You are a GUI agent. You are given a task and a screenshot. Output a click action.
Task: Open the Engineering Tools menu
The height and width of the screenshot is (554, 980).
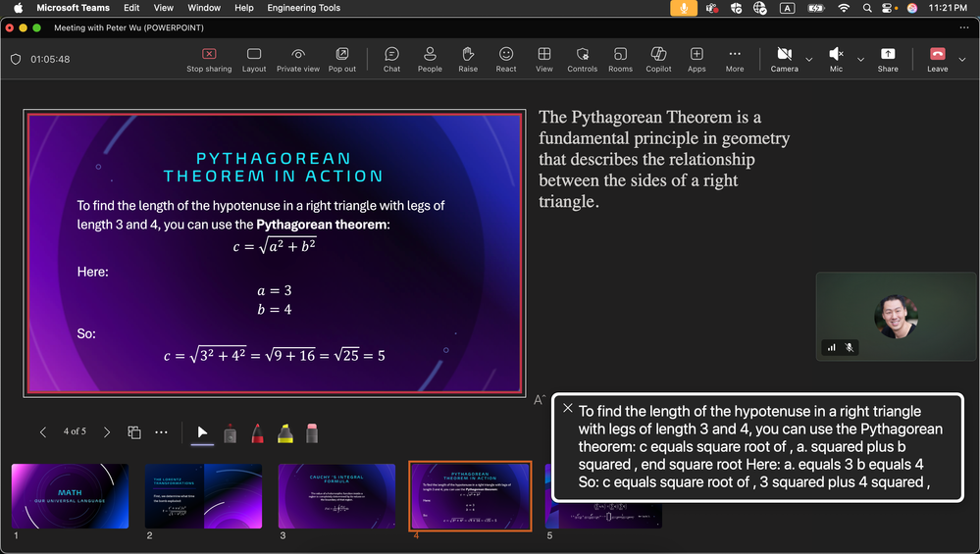pos(303,8)
